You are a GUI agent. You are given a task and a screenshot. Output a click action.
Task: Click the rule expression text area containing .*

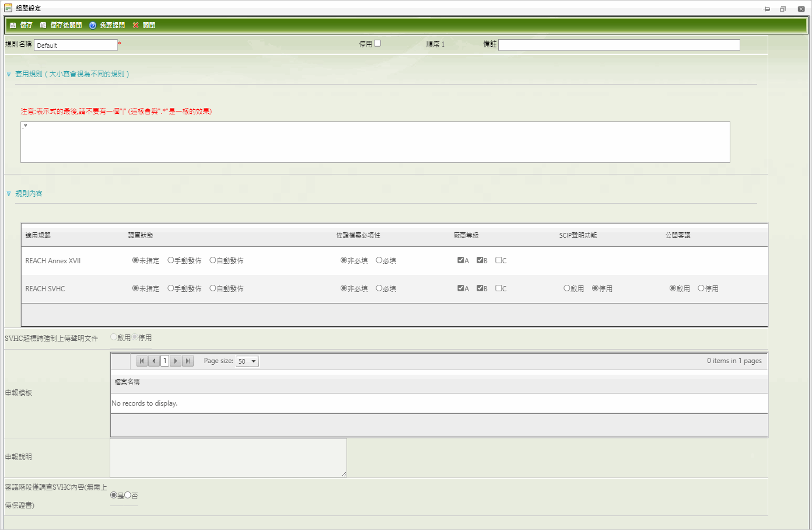[x=375, y=142]
